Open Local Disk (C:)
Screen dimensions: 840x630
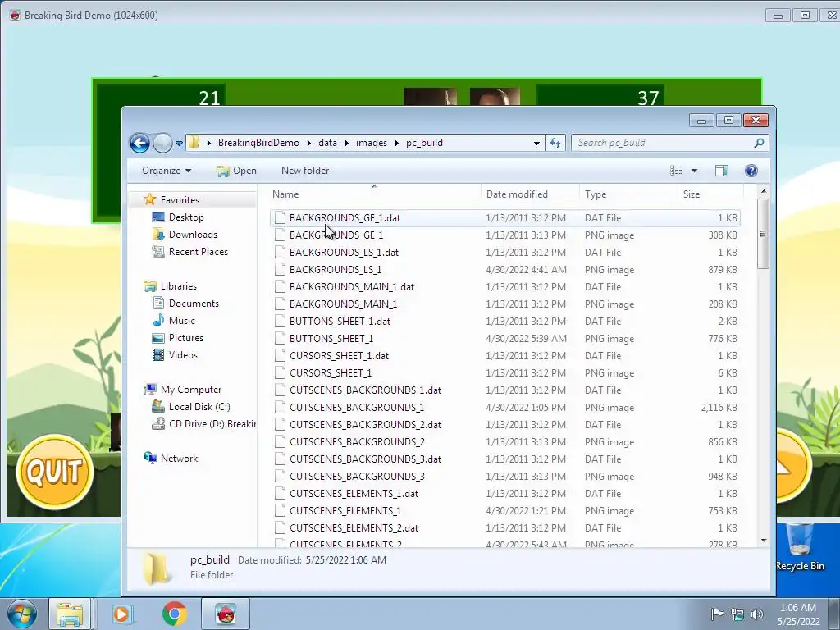coord(199,407)
